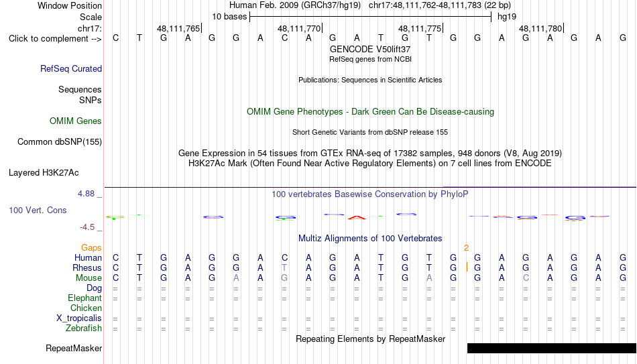637x364 pixels.
Task: Click the orange gap count '2'
Action: [x=467, y=248]
